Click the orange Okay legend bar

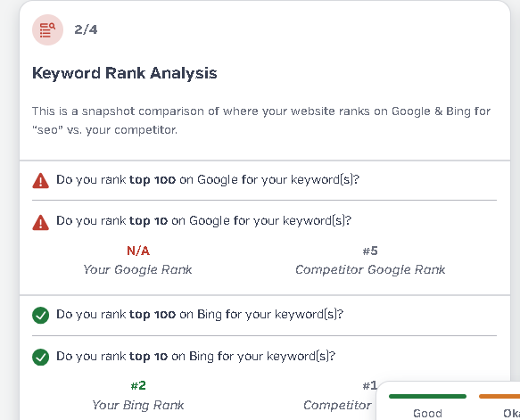click(499, 396)
